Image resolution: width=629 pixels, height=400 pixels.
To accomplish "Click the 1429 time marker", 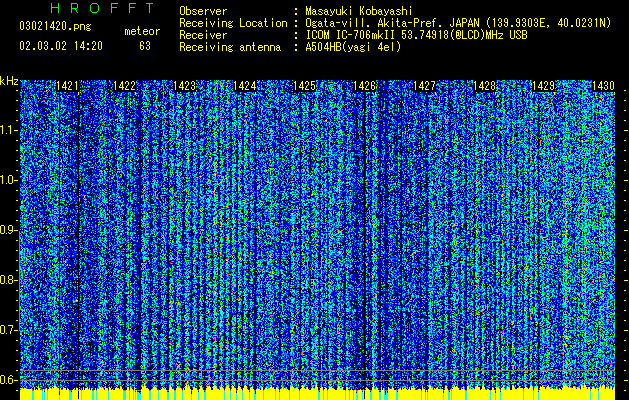I will click(x=544, y=86).
